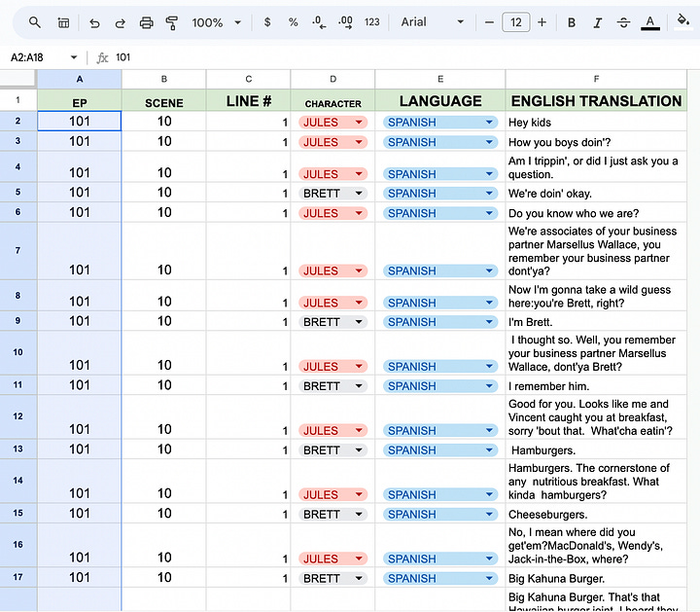Click the SCENE header cell
The image size is (700, 612).
164,100
